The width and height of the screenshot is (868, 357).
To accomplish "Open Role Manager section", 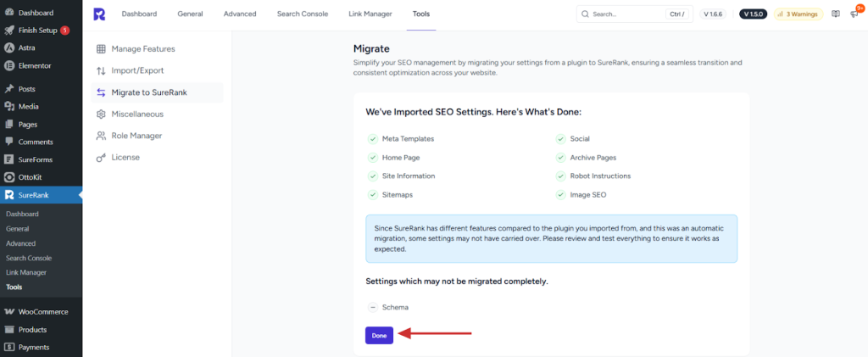I will [x=157, y=136].
